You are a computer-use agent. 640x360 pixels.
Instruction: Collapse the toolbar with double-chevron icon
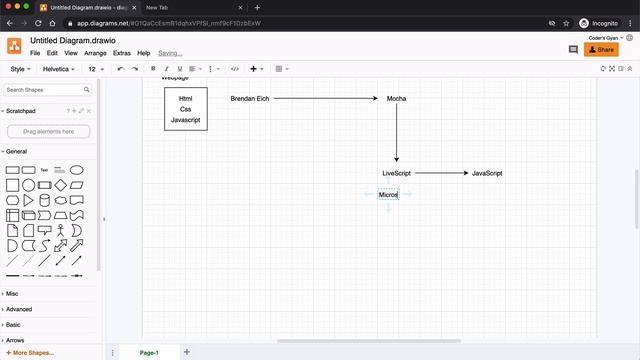coord(630,69)
